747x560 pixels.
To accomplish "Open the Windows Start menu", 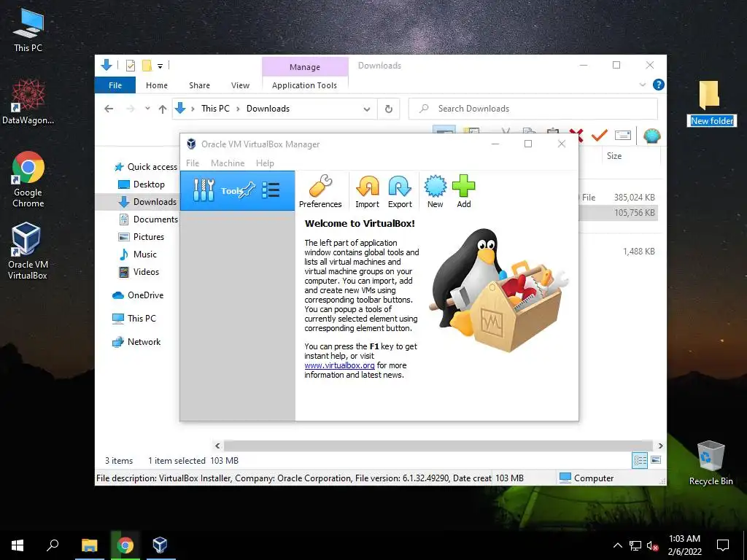I will pos(18,545).
